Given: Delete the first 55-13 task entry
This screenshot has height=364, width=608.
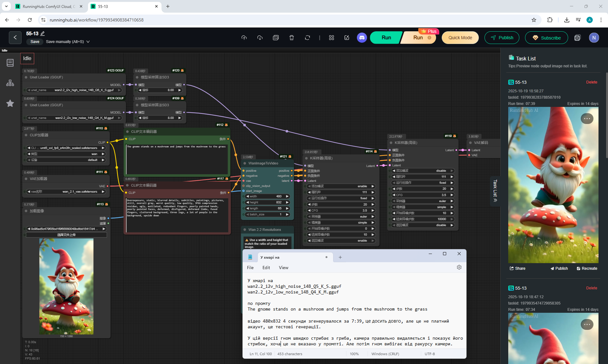Looking at the screenshot, I should 591,82.
